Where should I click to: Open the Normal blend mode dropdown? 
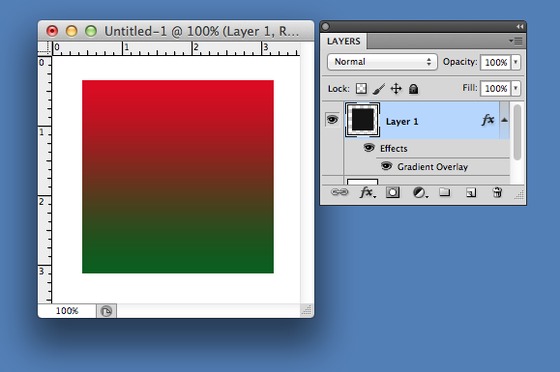[x=382, y=62]
